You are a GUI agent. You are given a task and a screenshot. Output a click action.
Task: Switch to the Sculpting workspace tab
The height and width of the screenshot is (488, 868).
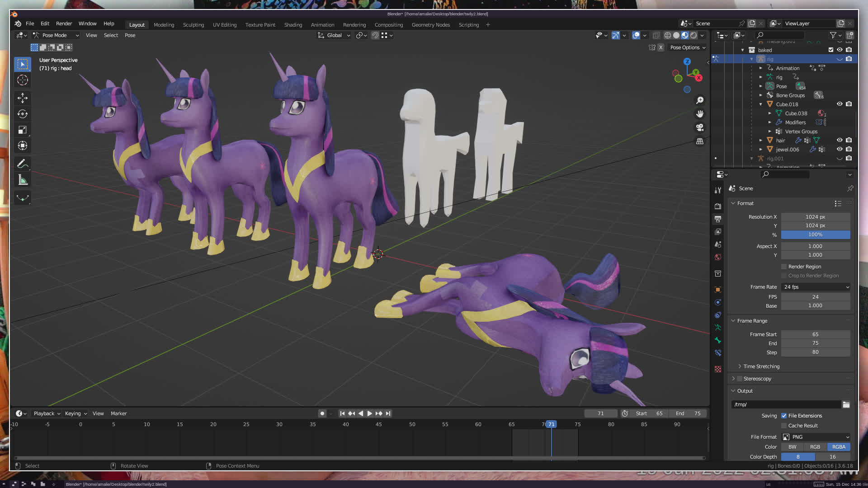point(193,25)
